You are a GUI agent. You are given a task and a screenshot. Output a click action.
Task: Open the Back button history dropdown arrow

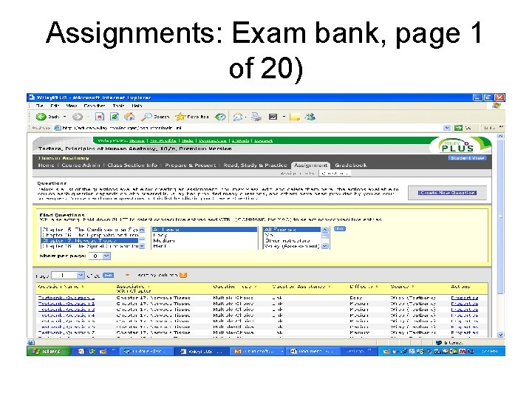[64, 117]
